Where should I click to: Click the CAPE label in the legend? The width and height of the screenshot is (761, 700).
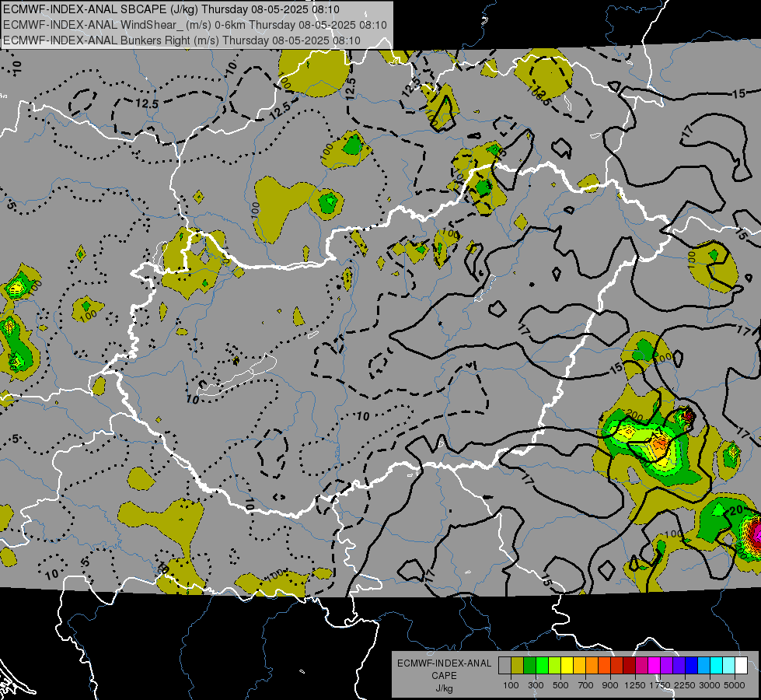tap(444, 676)
